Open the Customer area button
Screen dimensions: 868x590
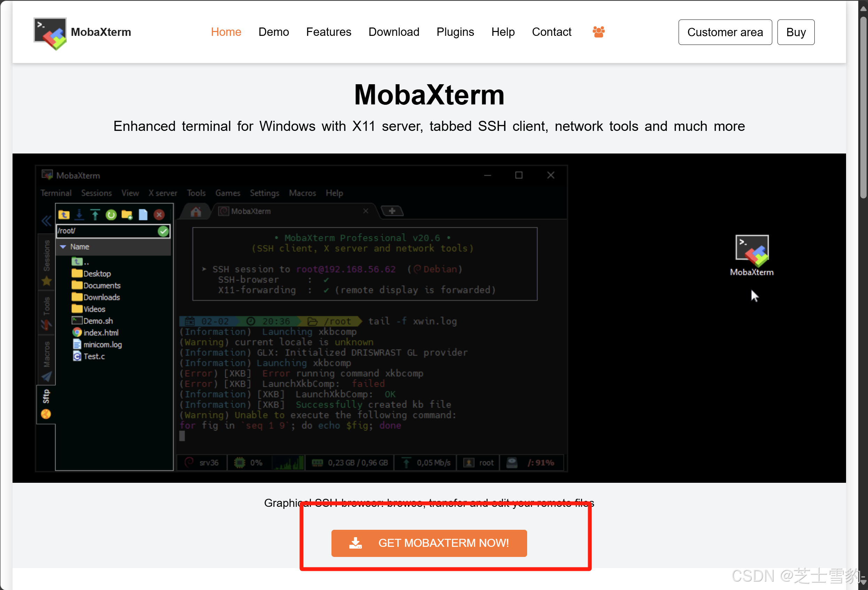(x=725, y=32)
